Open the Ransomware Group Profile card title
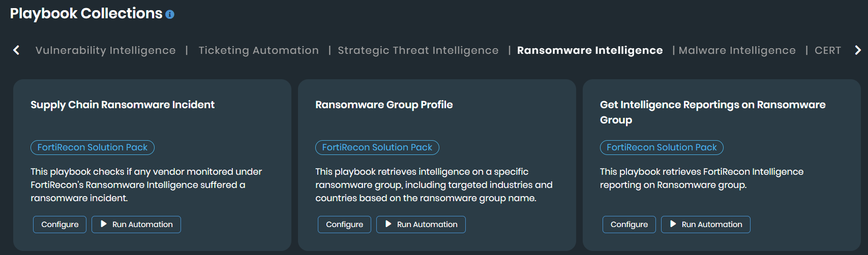 click(384, 105)
